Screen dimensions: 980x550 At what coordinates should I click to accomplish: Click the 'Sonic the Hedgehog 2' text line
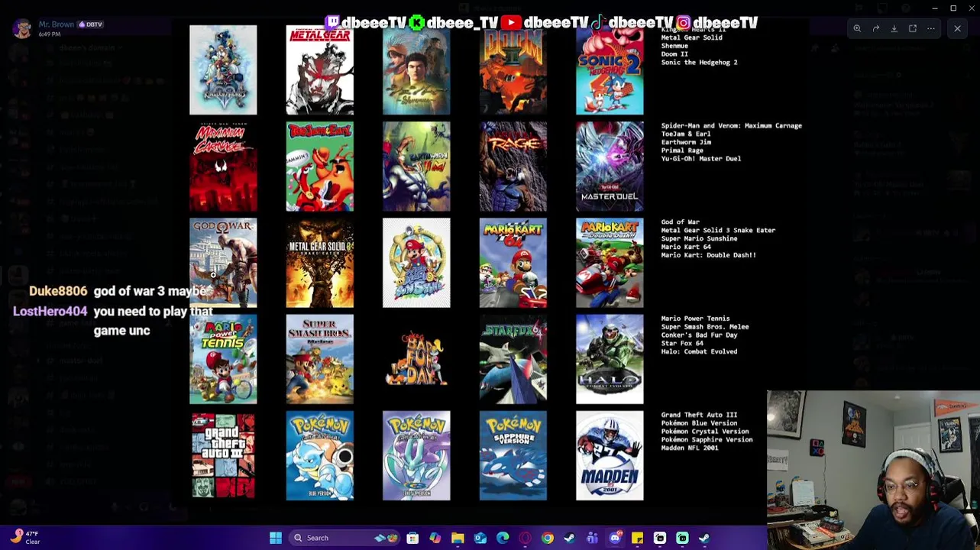699,63
